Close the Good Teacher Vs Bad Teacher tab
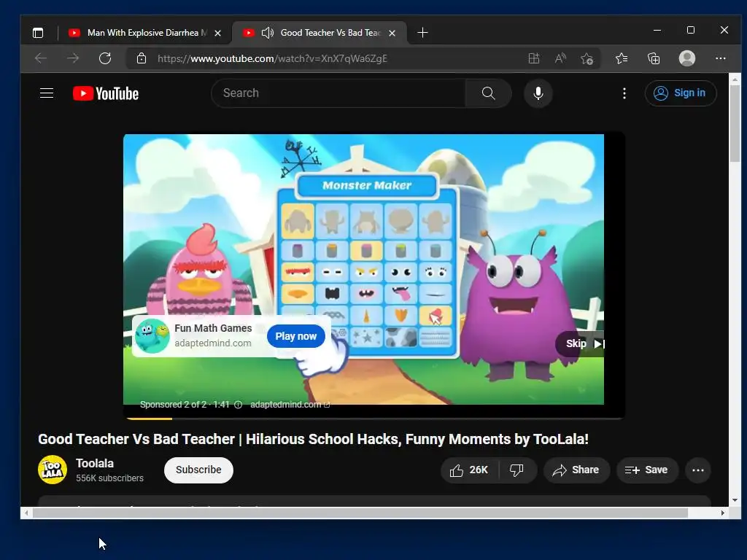The width and height of the screenshot is (747, 560). click(392, 33)
